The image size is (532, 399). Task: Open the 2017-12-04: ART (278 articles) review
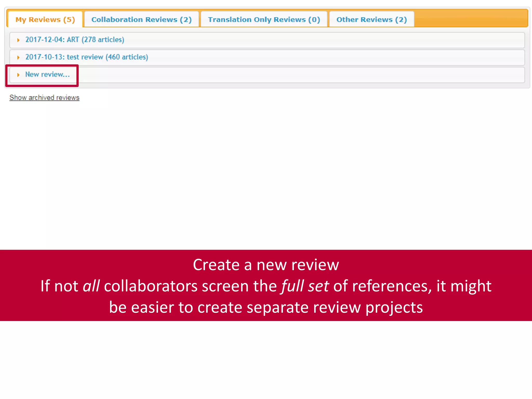[x=75, y=40]
